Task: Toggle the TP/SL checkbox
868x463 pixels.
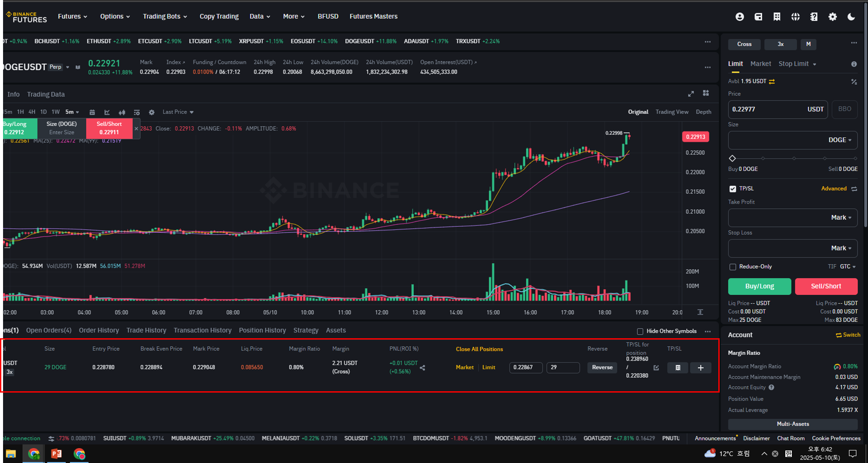Action: click(733, 189)
